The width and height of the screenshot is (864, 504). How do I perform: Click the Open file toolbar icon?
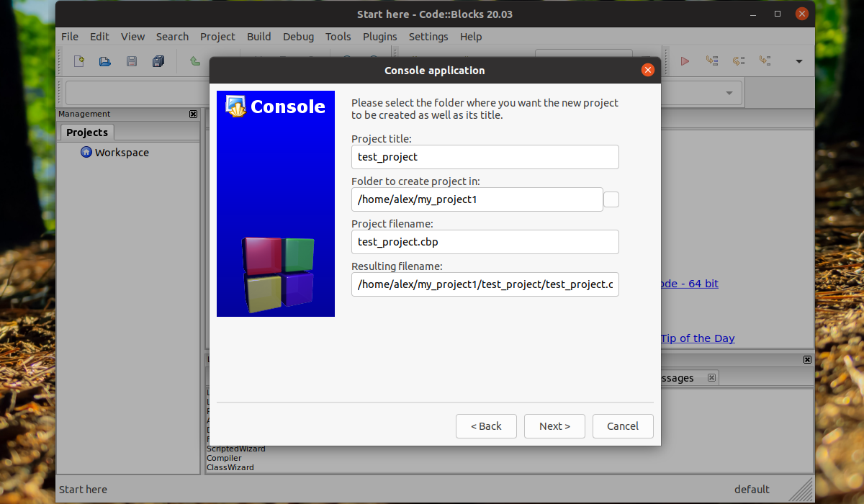tap(105, 61)
